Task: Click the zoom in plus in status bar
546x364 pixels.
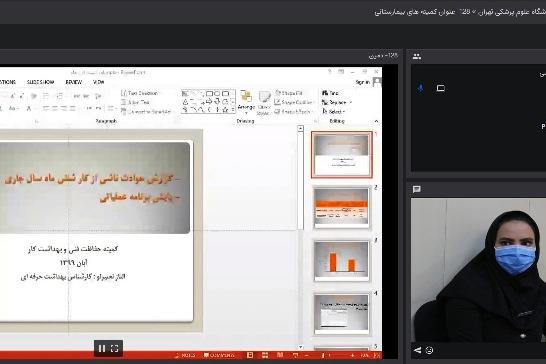Action: coord(352,355)
